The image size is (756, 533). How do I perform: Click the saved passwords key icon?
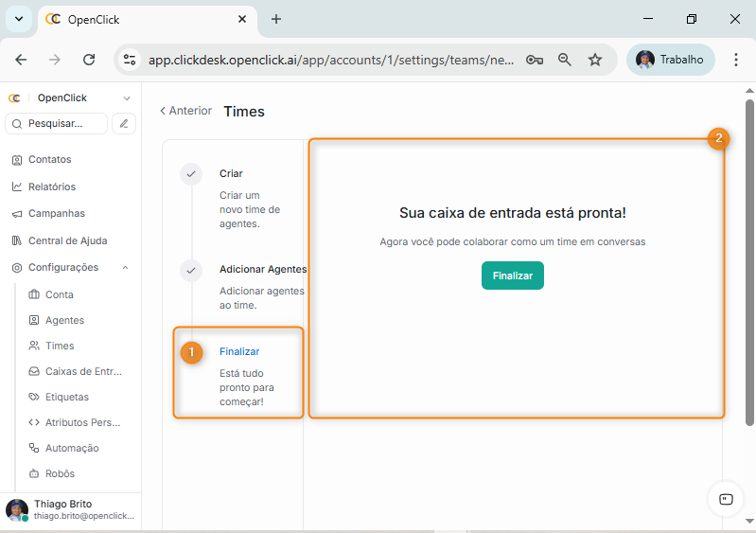535,60
